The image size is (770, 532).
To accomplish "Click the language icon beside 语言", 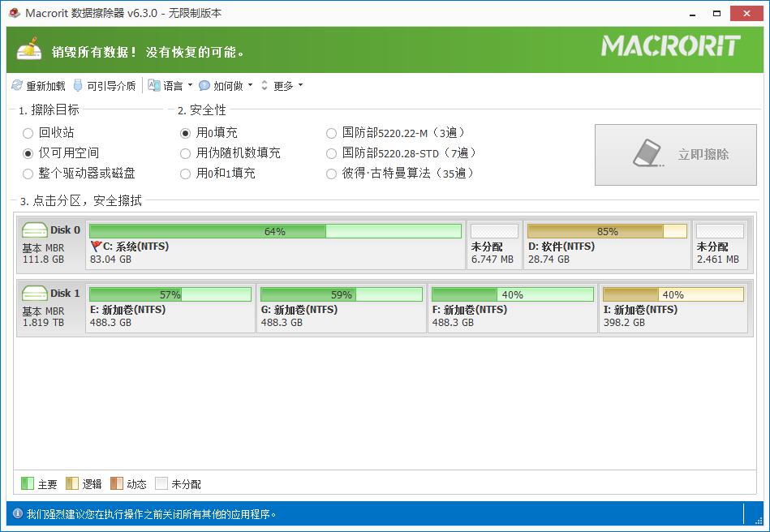I will (x=153, y=85).
